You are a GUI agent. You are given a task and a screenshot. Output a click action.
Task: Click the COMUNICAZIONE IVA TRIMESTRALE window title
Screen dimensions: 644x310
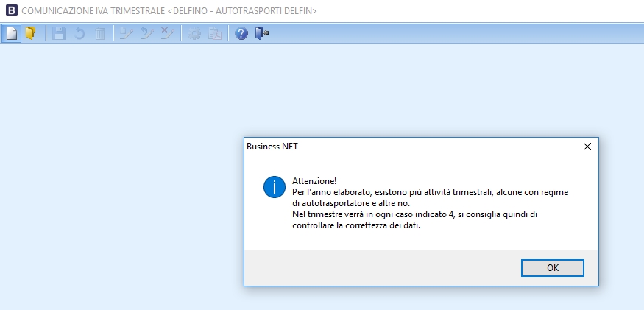point(170,11)
